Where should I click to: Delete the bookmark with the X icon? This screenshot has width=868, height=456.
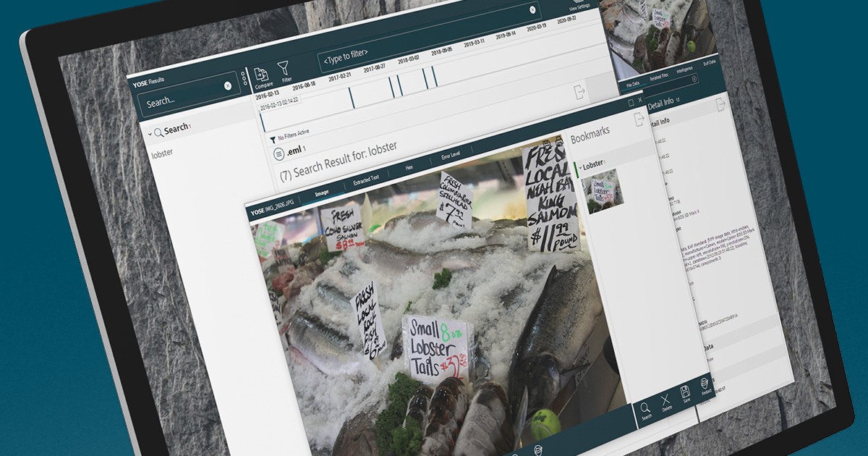[667, 400]
